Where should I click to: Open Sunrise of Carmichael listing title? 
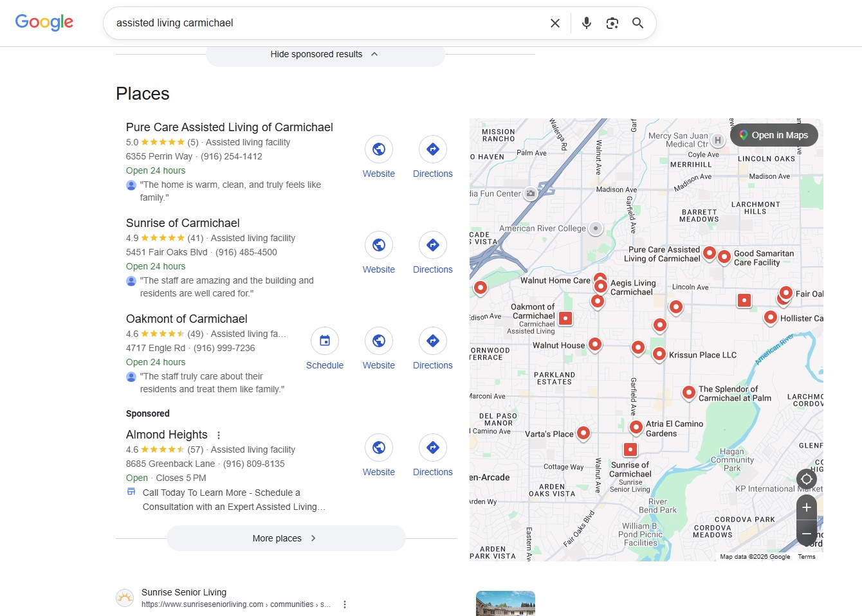pyautogui.click(x=183, y=223)
